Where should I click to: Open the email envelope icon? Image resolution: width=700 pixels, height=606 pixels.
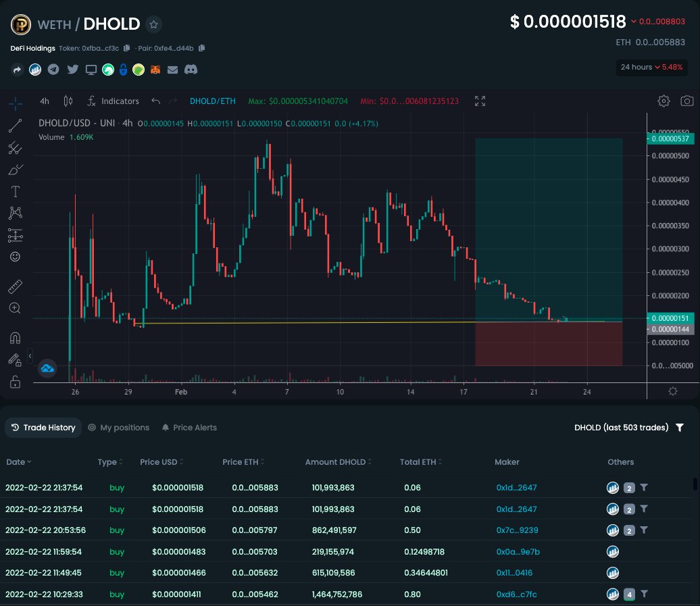click(173, 70)
